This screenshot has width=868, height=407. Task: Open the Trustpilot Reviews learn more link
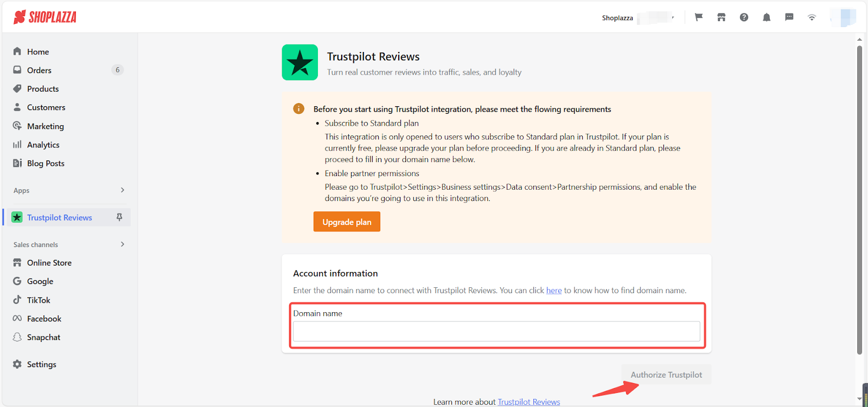point(529,402)
